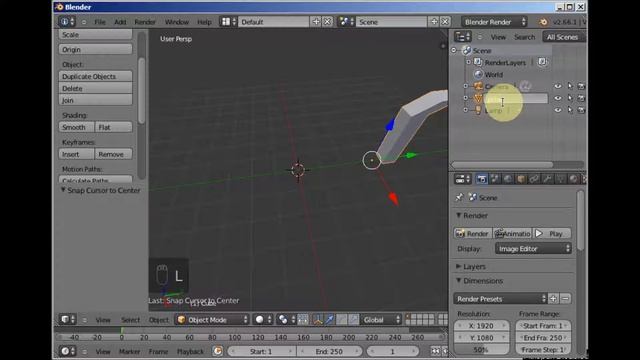Screen dimensions: 640x360
Task: Toggle renderability camera icon for Camera row
Action: (581, 86)
